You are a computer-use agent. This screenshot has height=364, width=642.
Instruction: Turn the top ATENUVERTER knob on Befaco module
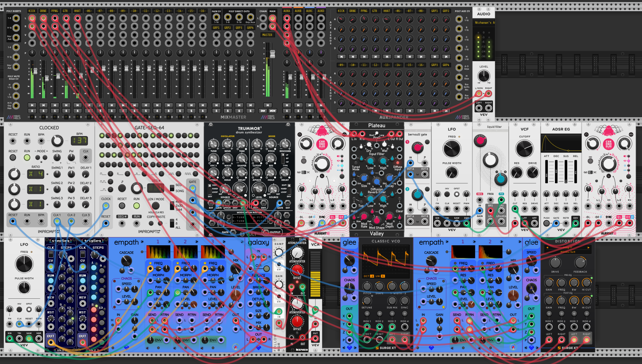(x=297, y=252)
